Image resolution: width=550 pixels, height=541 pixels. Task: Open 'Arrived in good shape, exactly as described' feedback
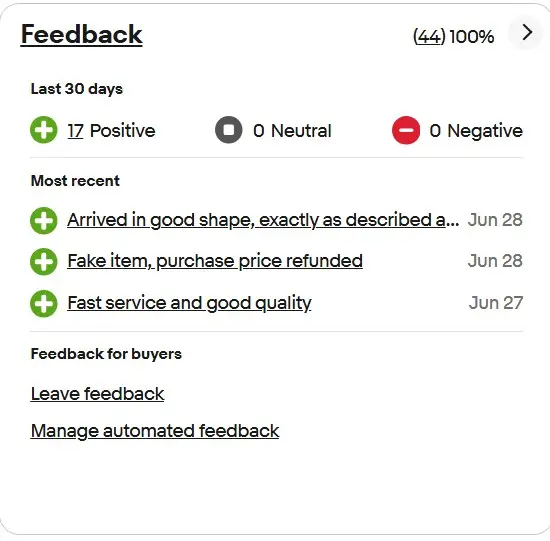(263, 220)
